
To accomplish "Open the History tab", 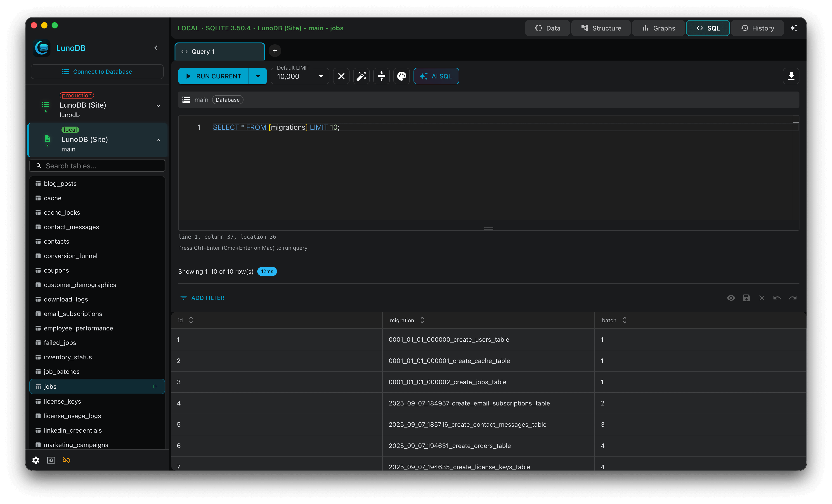I will click(757, 28).
